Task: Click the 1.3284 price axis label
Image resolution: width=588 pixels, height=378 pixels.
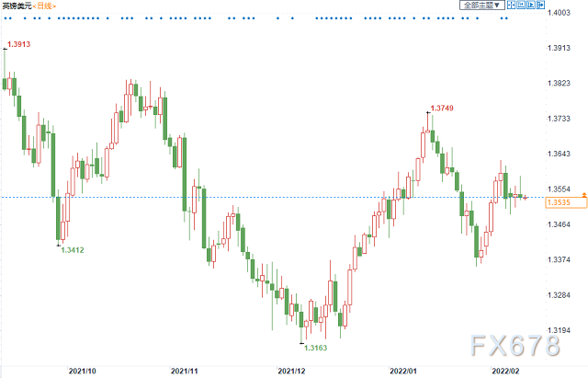Action: pos(559,295)
